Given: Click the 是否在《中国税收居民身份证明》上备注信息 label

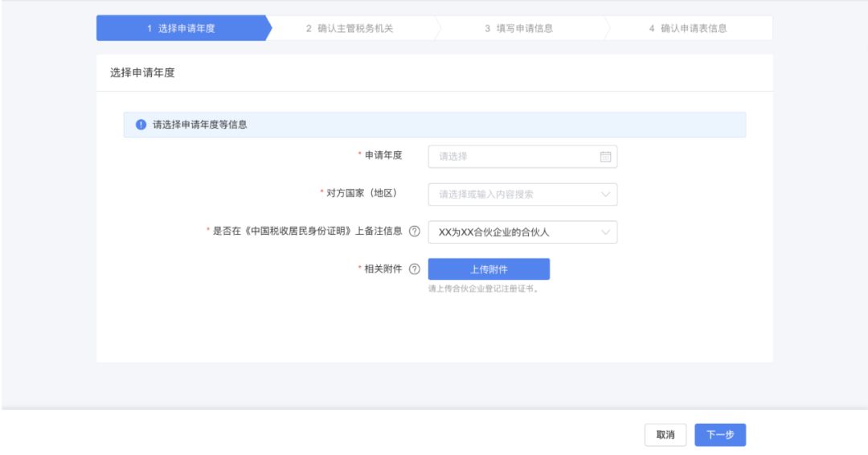Looking at the screenshot, I should point(307,232).
